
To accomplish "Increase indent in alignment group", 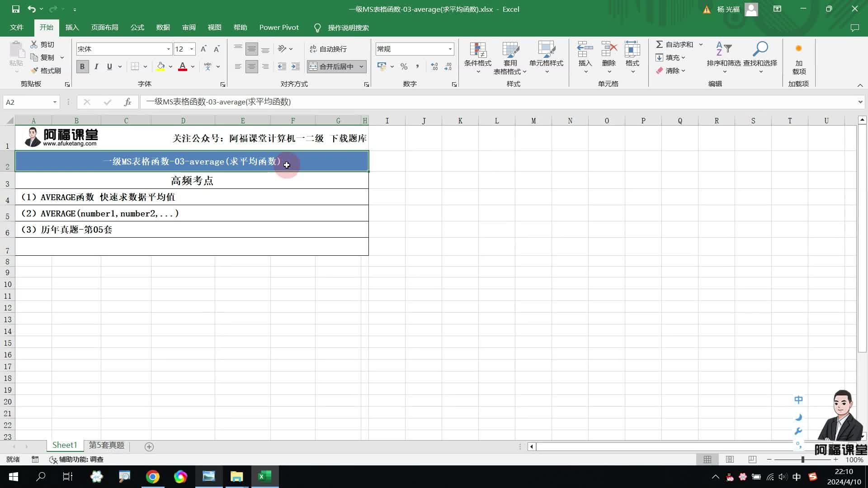I will pyautogui.click(x=296, y=66).
